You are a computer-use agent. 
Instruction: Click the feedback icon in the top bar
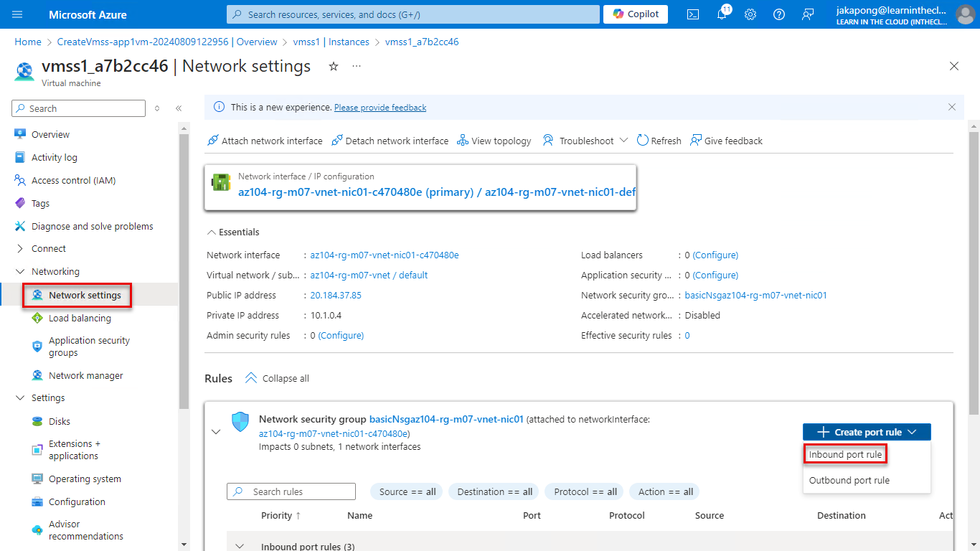click(808, 14)
